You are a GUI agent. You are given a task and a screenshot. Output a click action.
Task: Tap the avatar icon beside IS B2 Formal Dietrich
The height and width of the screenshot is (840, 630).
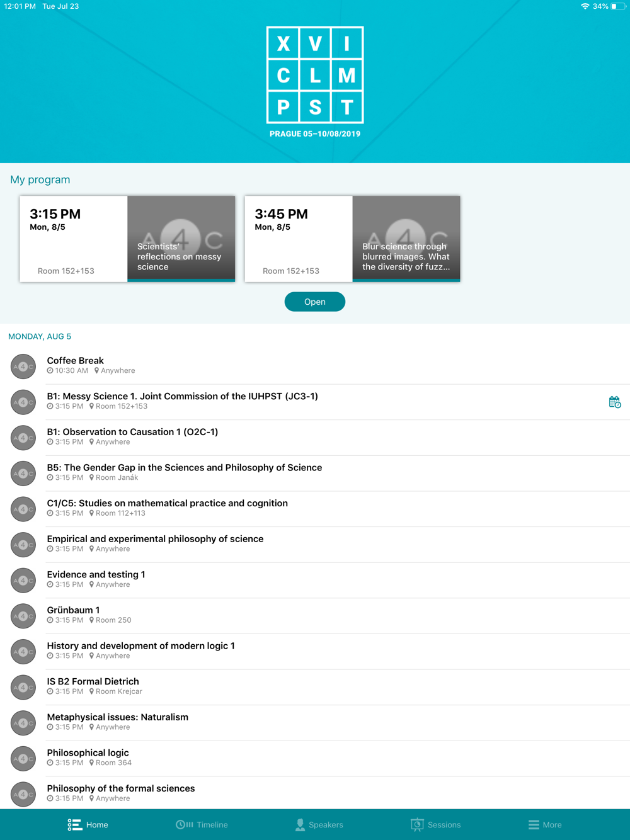[x=23, y=688]
